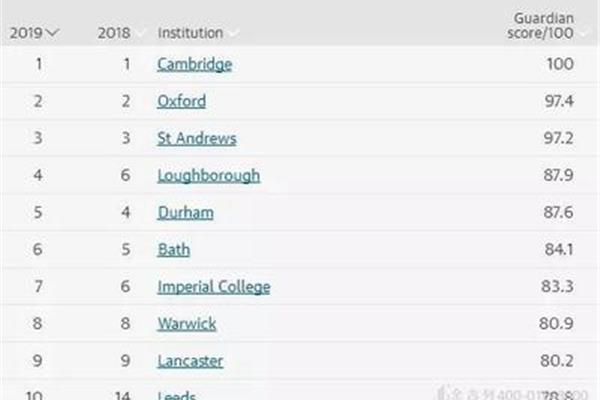Image resolution: width=600 pixels, height=400 pixels.
Task: Open the Oxford link
Action: coord(181,101)
